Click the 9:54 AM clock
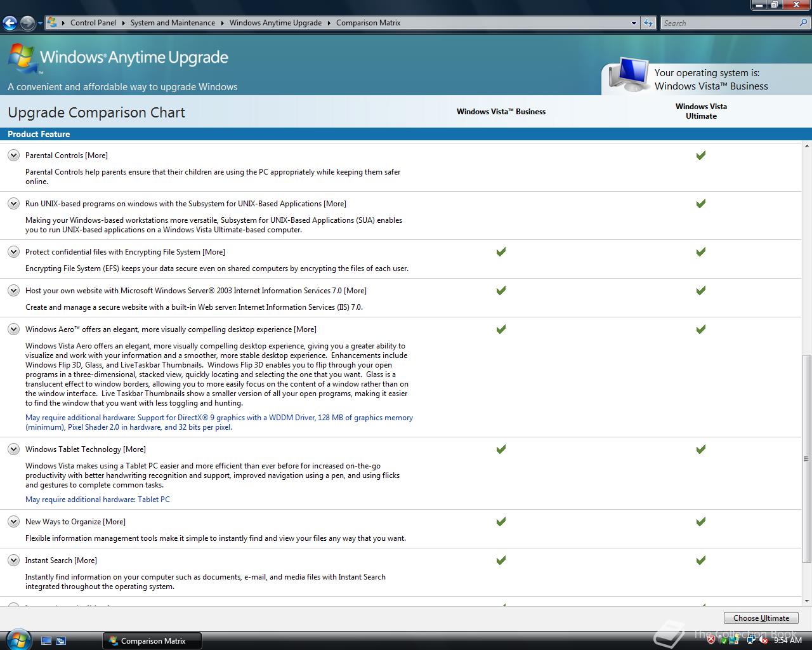 [788, 640]
